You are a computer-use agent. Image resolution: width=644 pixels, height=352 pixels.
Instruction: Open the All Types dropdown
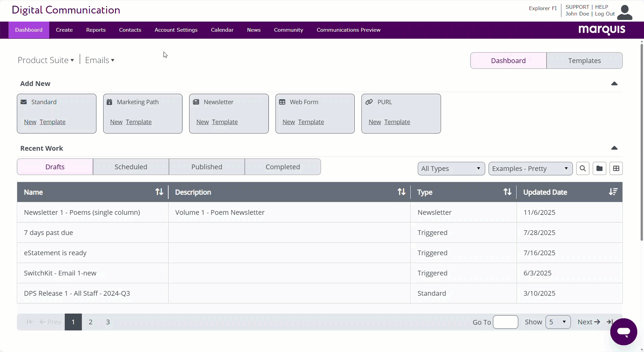pyautogui.click(x=451, y=169)
